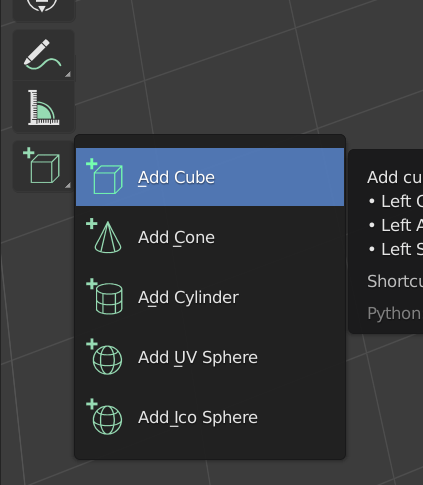
Task: Click the cube icon in highlighted row
Action: 104,176
